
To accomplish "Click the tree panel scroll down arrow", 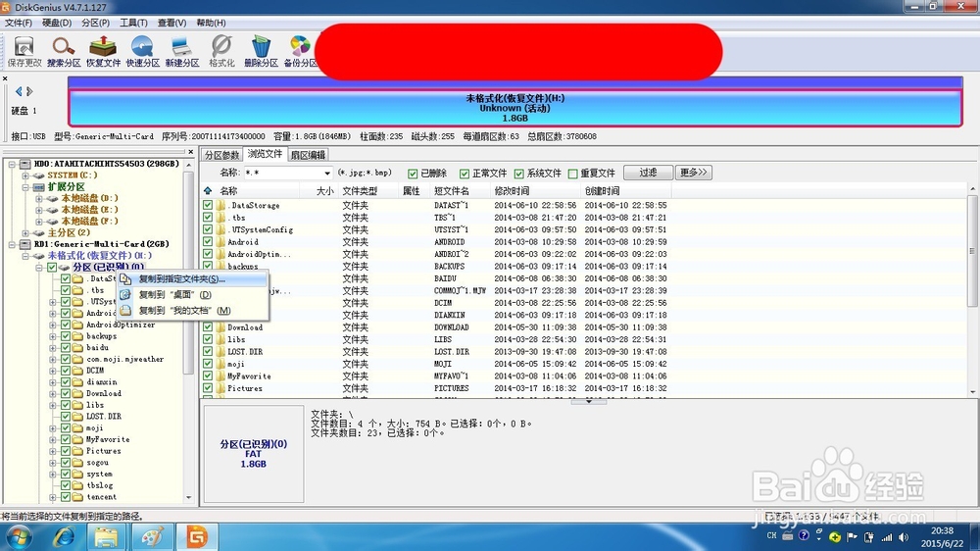I will [x=189, y=498].
